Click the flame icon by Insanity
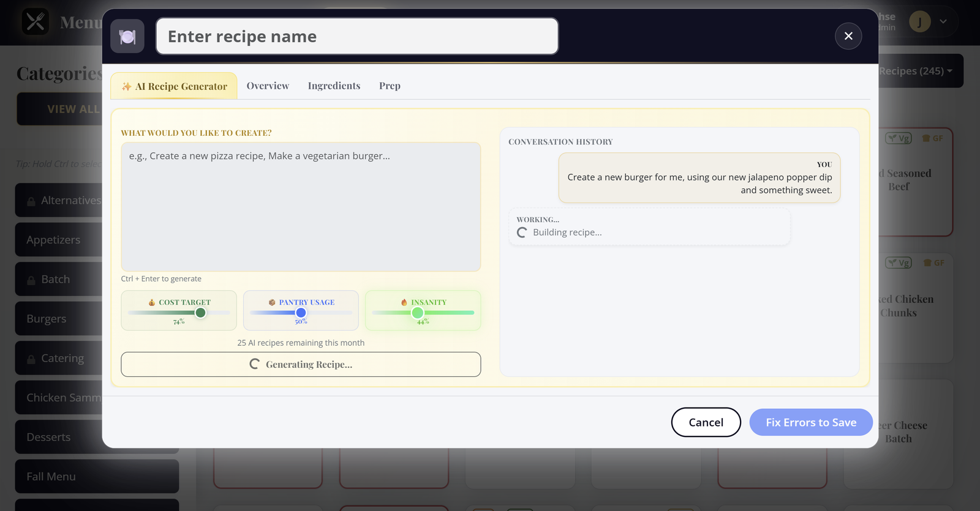Image resolution: width=980 pixels, height=511 pixels. [404, 302]
